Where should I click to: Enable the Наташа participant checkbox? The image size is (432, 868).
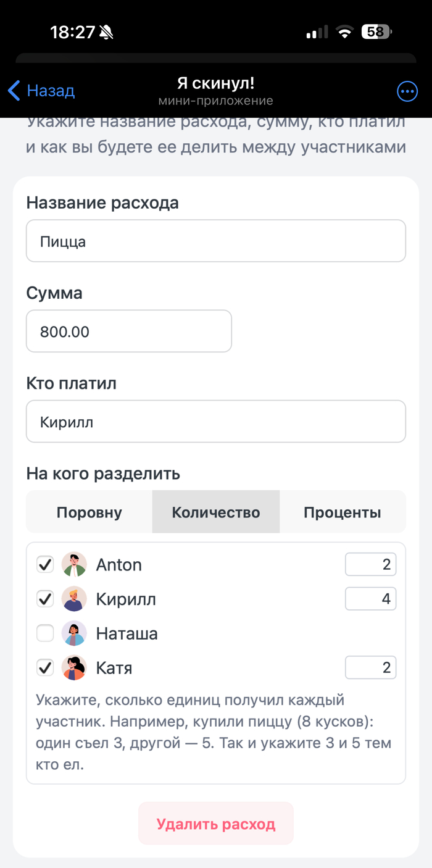[45, 633]
